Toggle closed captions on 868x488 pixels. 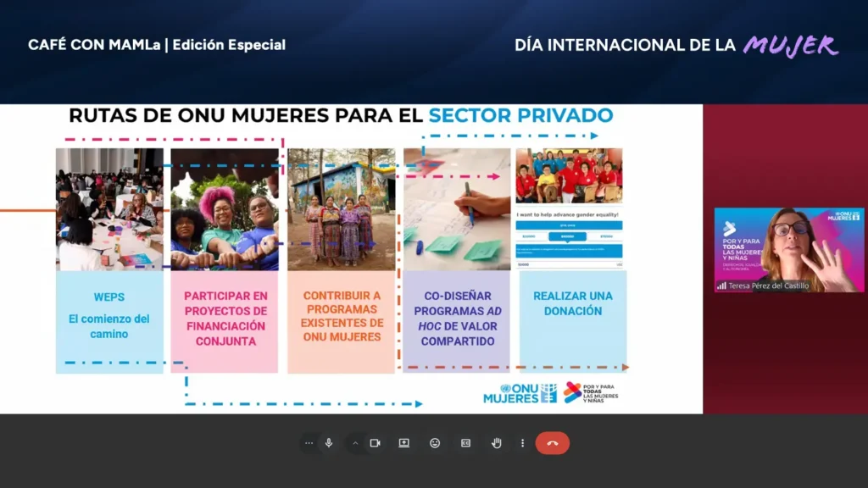tap(465, 443)
